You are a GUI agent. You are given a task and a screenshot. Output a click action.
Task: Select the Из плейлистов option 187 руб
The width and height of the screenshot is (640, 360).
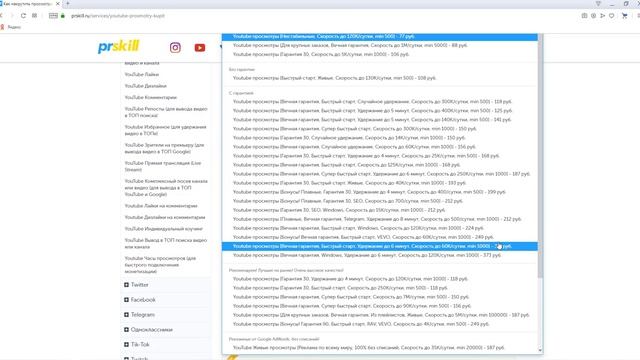380,315
